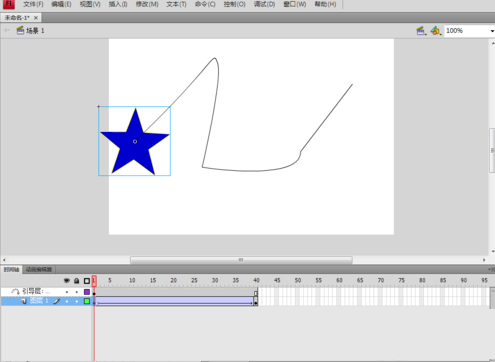This screenshot has height=362, width=495.
Task: Expand the zoom level dropdown arrow
Action: click(492, 31)
